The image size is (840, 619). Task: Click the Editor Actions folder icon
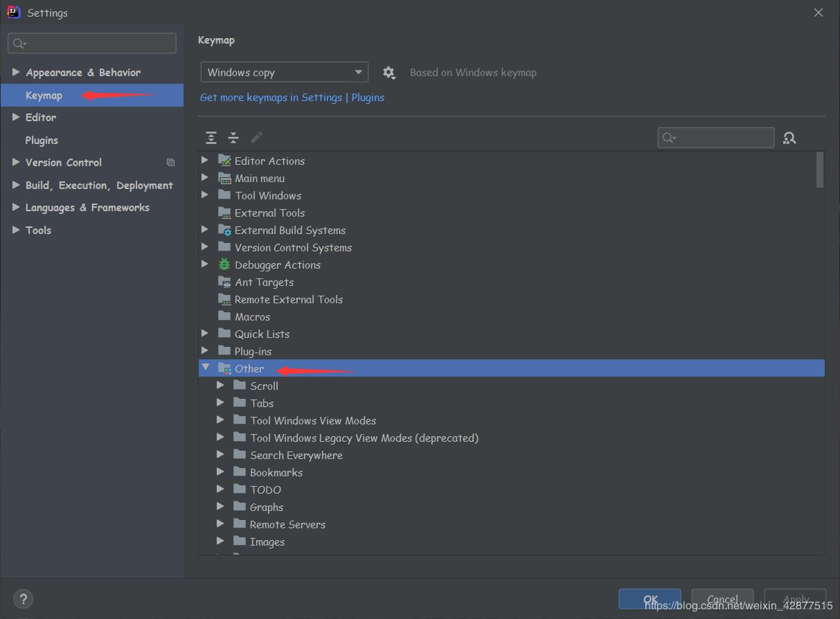pyautogui.click(x=224, y=161)
